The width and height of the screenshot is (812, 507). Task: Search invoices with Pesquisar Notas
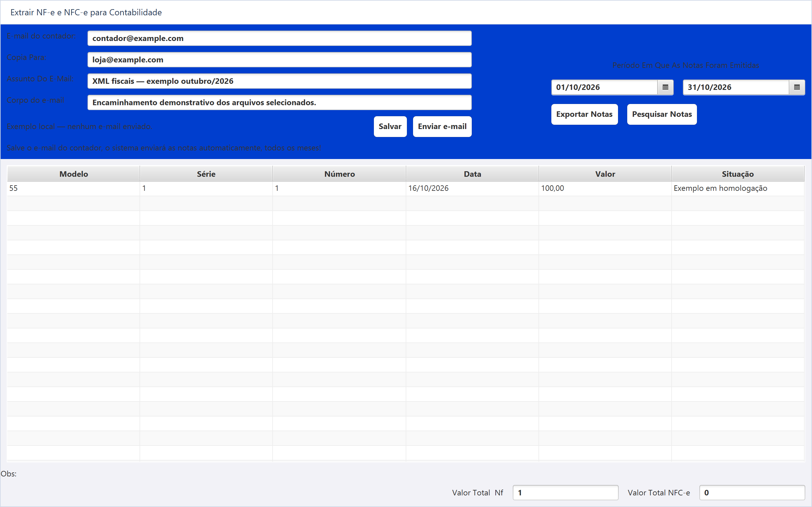coord(662,114)
